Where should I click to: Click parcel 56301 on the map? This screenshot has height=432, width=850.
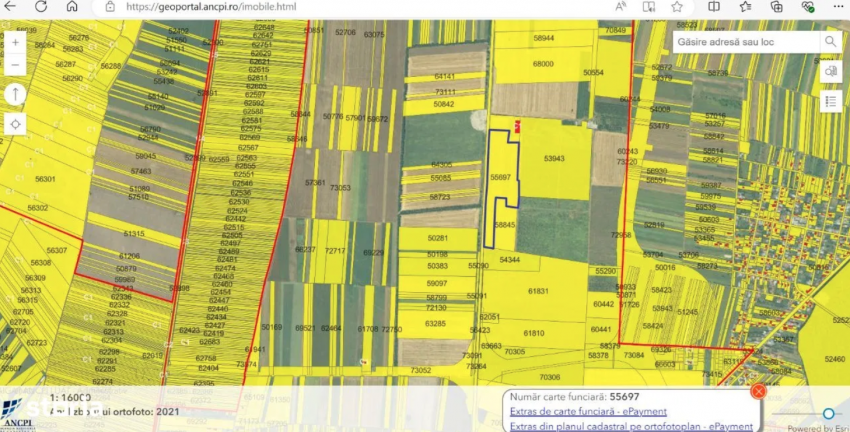(44, 179)
